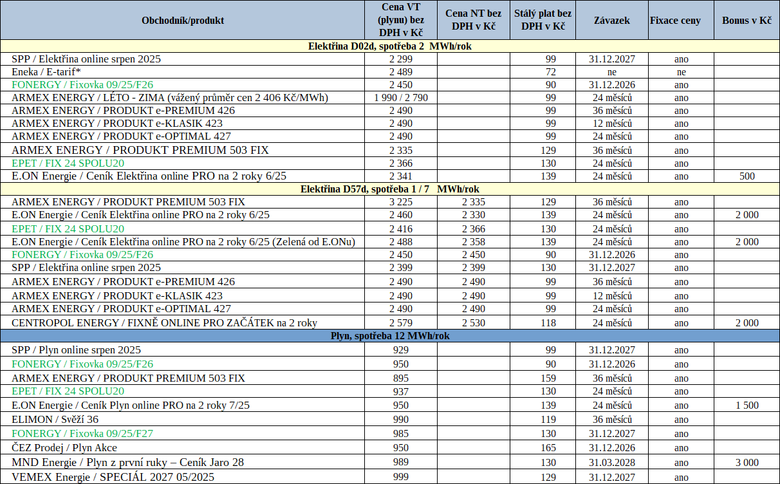
Task: Click the VT price 2 416
Action: [x=401, y=229]
